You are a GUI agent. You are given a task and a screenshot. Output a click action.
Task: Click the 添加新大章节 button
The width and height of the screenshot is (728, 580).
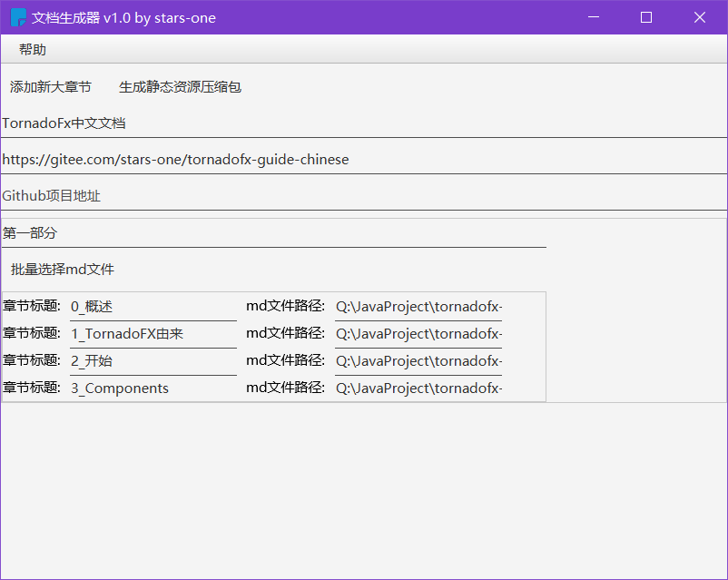(x=51, y=87)
